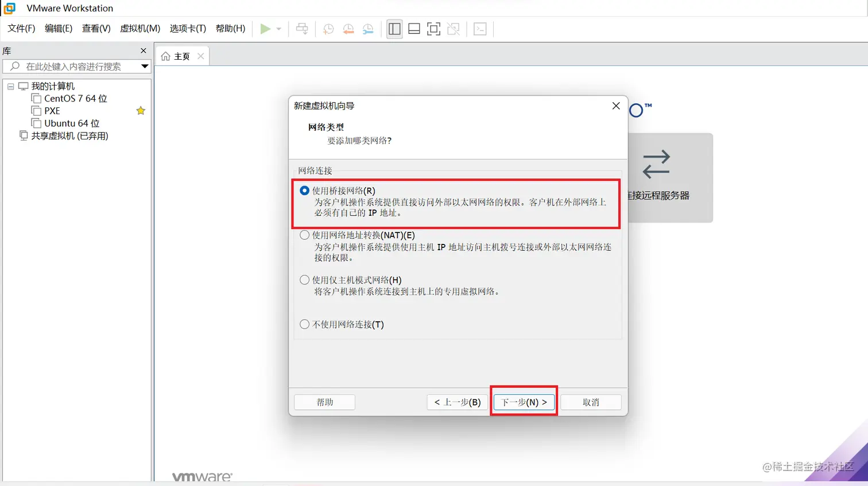This screenshot has width=868, height=486.
Task: Select 共享虚拟机 (已弃用) in the tree
Action: (69, 136)
